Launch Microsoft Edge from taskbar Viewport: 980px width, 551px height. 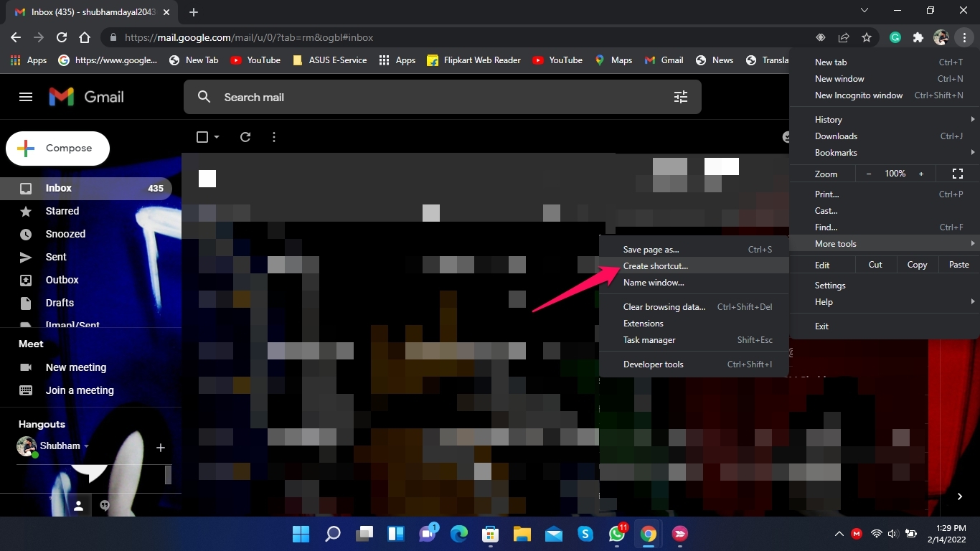[459, 534]
